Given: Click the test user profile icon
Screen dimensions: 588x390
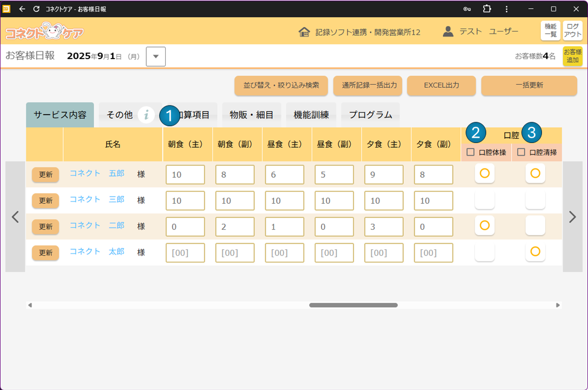Looking at the screenshot, I should [448, 32].
